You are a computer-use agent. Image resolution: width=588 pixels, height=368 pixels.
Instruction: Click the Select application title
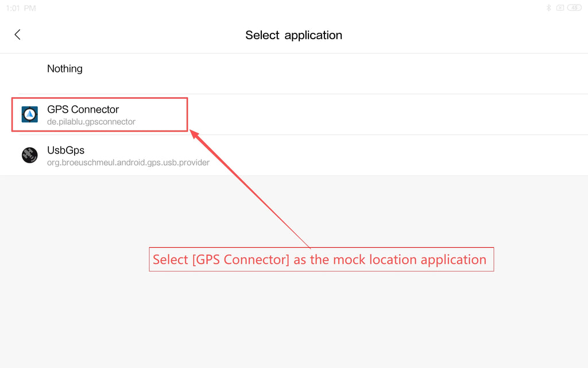pos(293,35)
